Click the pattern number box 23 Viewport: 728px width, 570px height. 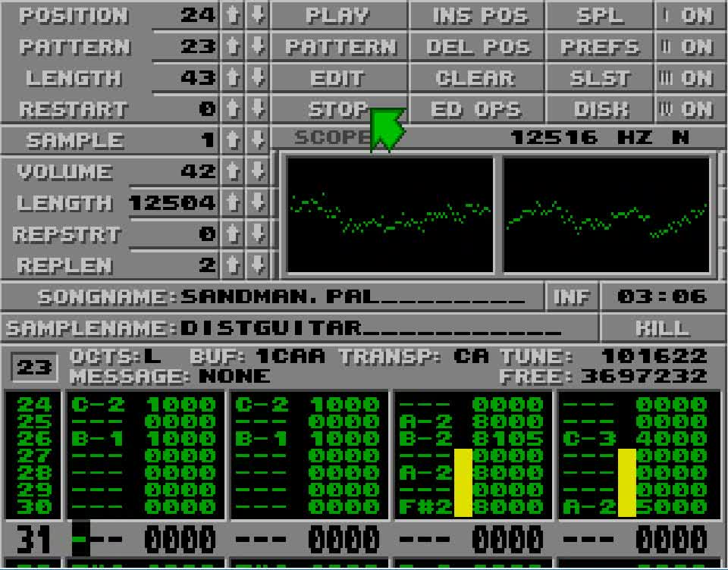pyautogui.click(x=34, y=368)
